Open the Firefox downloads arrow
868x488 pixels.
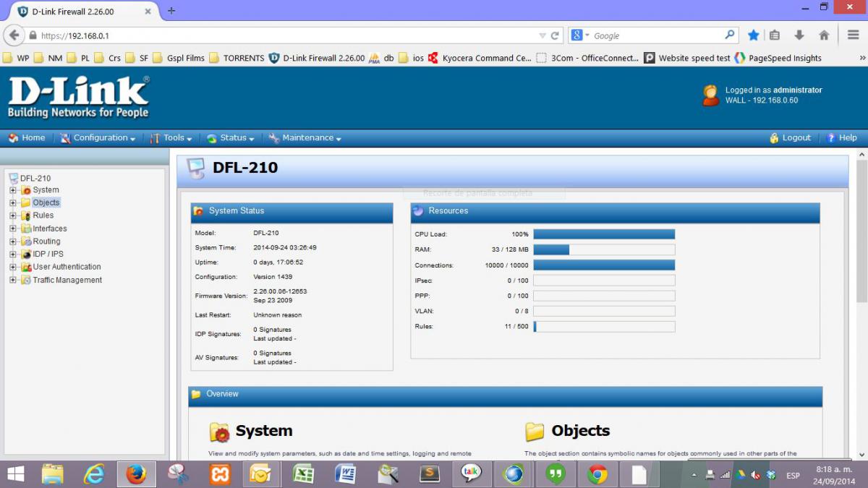[x=799, y=35]
